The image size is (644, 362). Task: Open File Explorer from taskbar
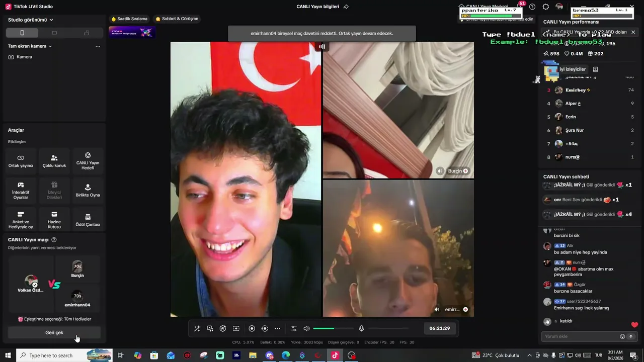(253, 355)
